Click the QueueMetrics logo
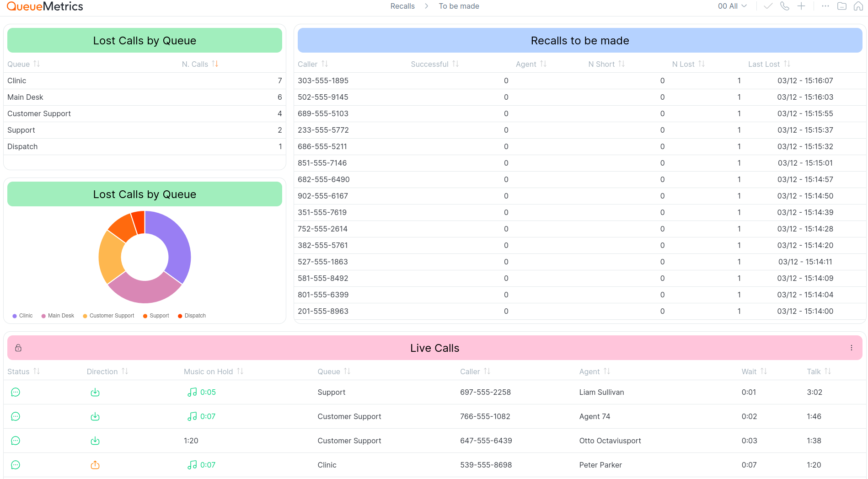This screenshot has height=479, width=868. point(44,6)
